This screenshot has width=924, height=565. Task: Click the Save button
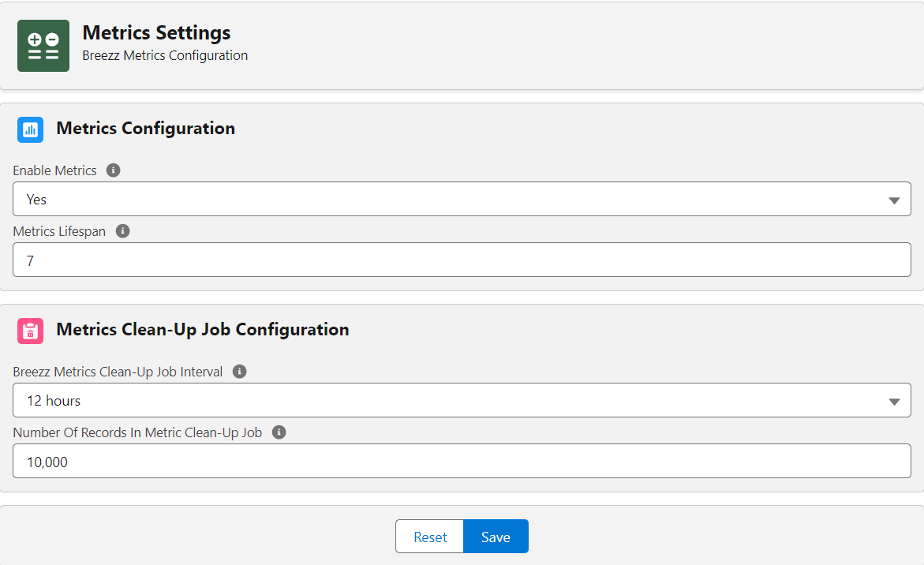(496, 536)
